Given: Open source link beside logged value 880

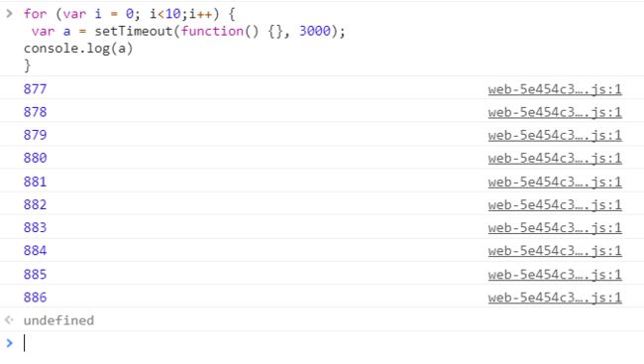Looking at the screenshot, I should point(555,159).
